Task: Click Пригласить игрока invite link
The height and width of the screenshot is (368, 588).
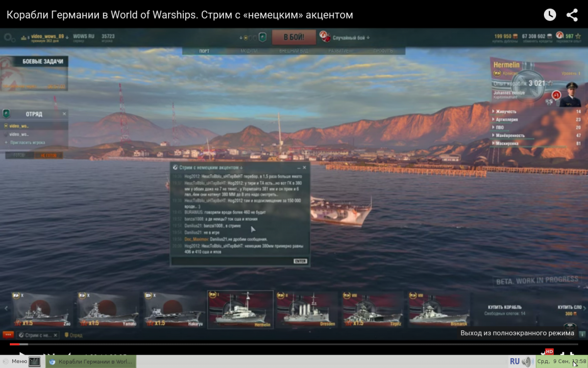Action: coord(27,142)
